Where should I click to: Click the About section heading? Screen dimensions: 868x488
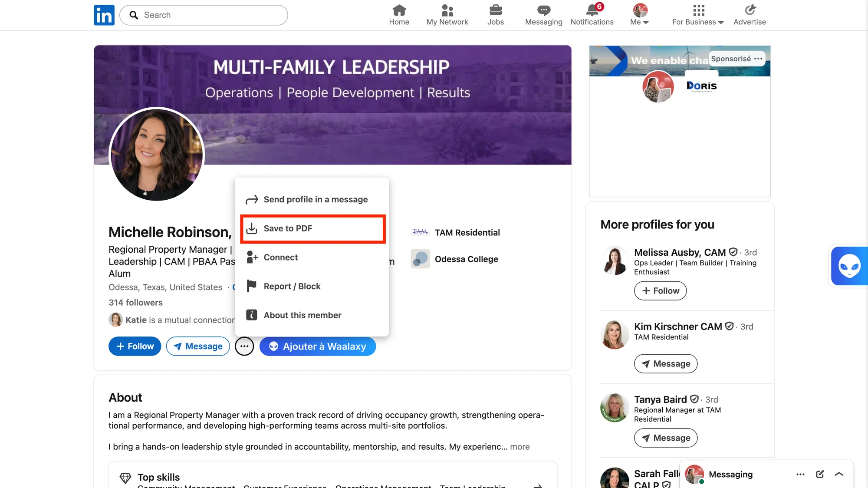click(125, 398)
